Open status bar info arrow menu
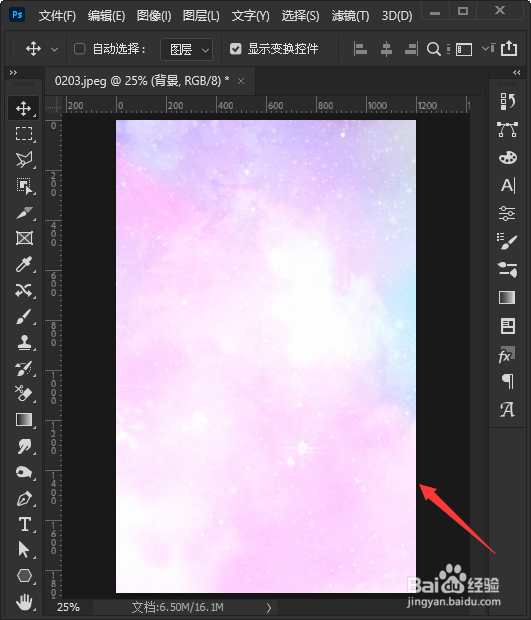 click(269, 607)
